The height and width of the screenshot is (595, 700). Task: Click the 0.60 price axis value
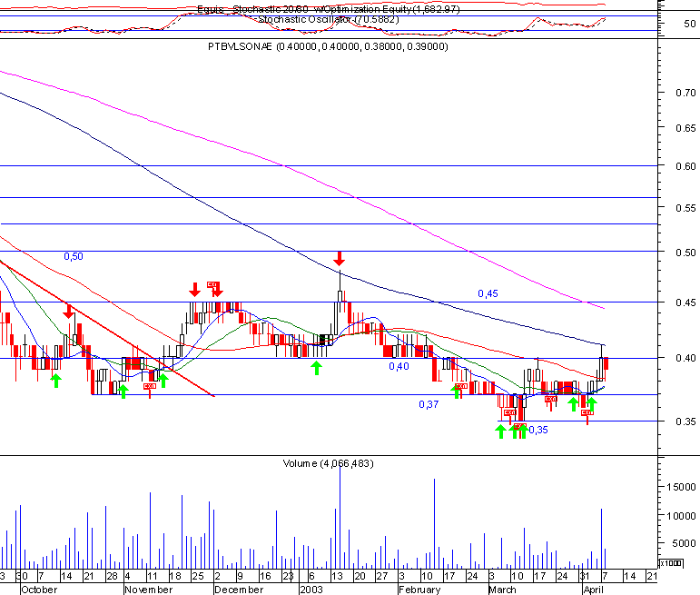coord(685,166)
